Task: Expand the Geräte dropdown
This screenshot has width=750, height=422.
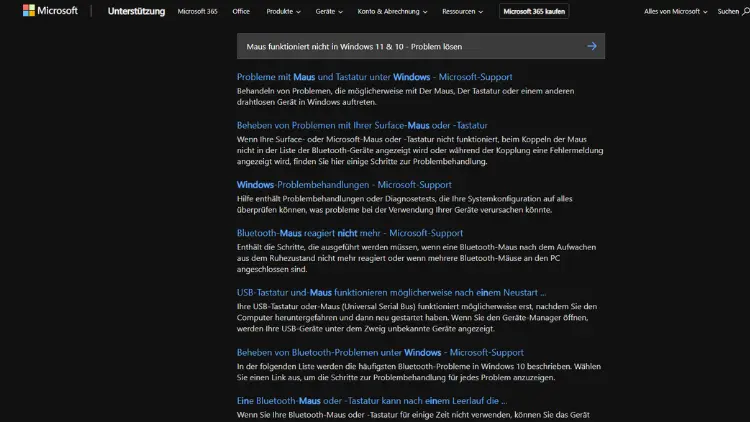Action: tap(329, 11)
